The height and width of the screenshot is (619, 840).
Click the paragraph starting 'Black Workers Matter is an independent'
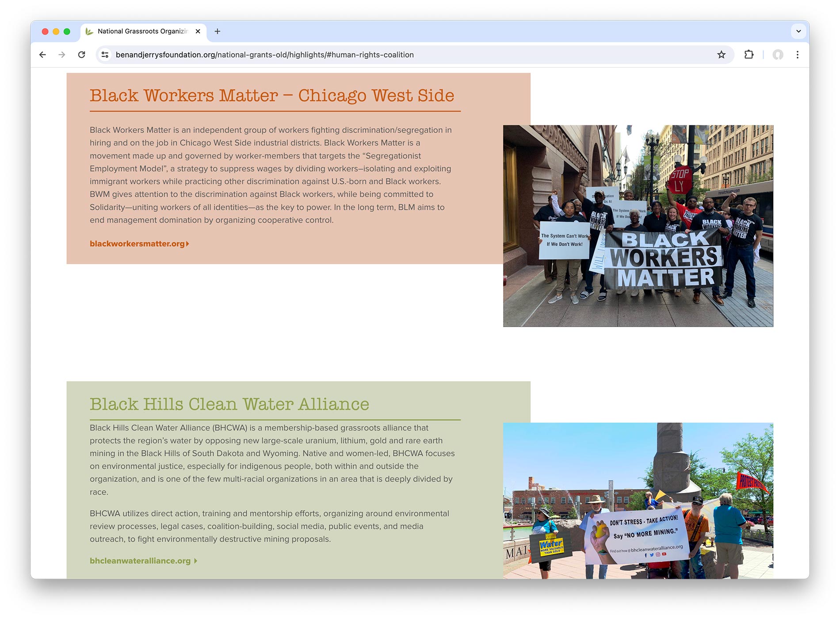coord(271,175)
